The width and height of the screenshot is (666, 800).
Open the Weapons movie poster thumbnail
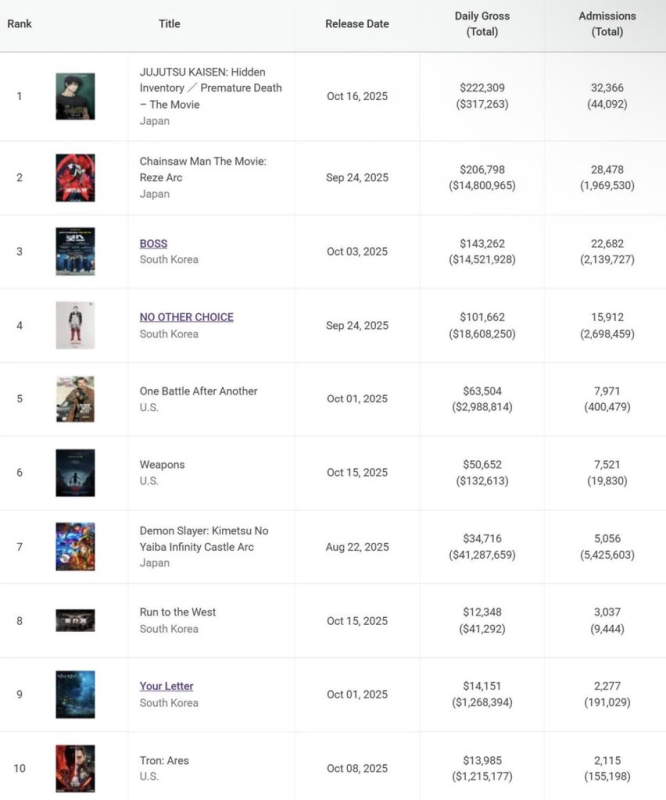[x=75, y=473]
